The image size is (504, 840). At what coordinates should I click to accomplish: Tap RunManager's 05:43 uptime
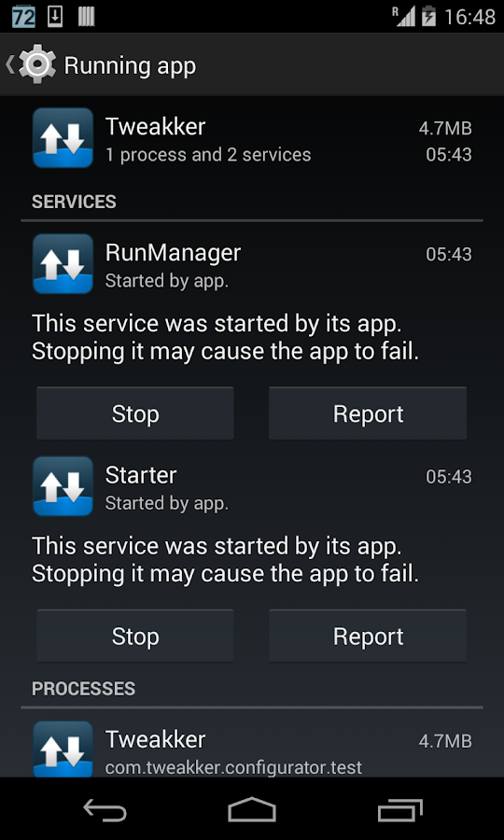[449, 254]
